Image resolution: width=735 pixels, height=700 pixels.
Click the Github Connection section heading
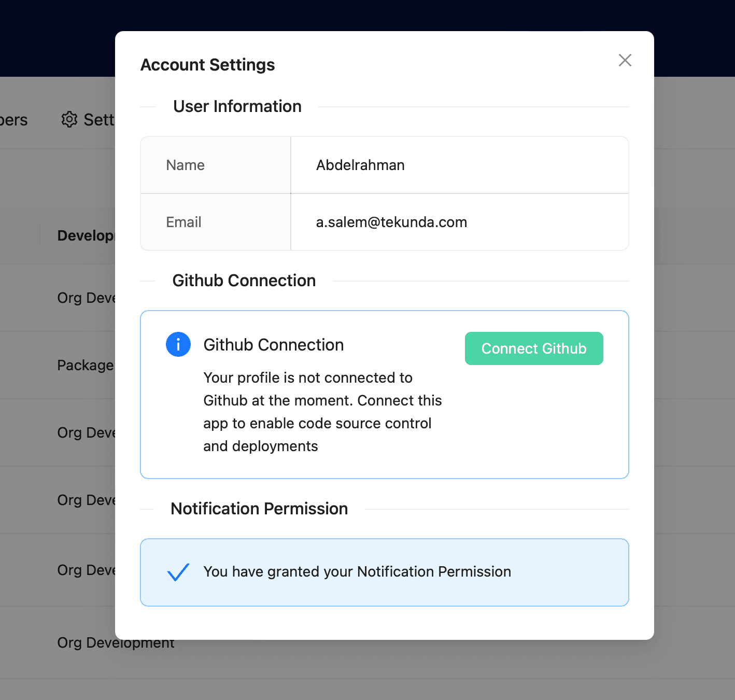tap(244, 280)
